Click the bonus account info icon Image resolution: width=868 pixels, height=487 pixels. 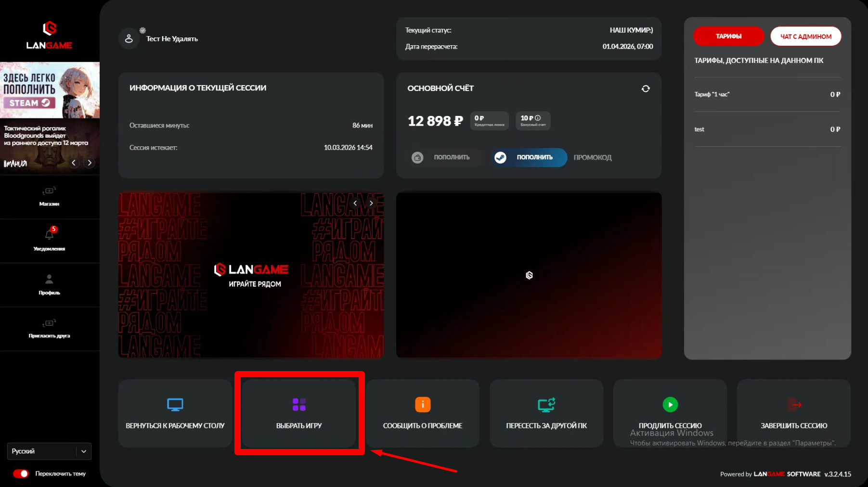click(538, 118)
